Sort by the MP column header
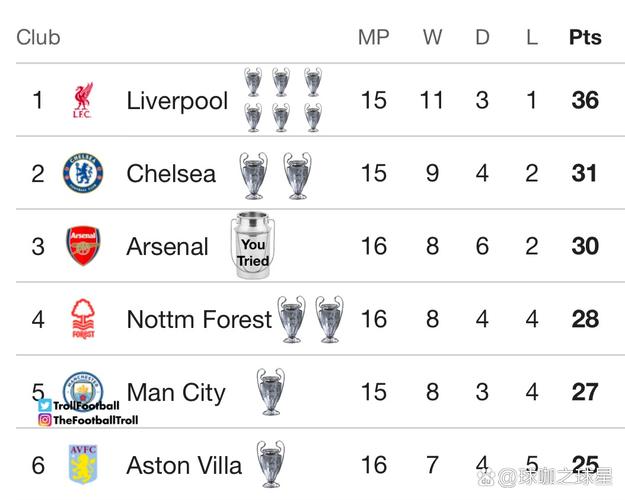Screen dimensions: 625x500 tap(373, 37)
